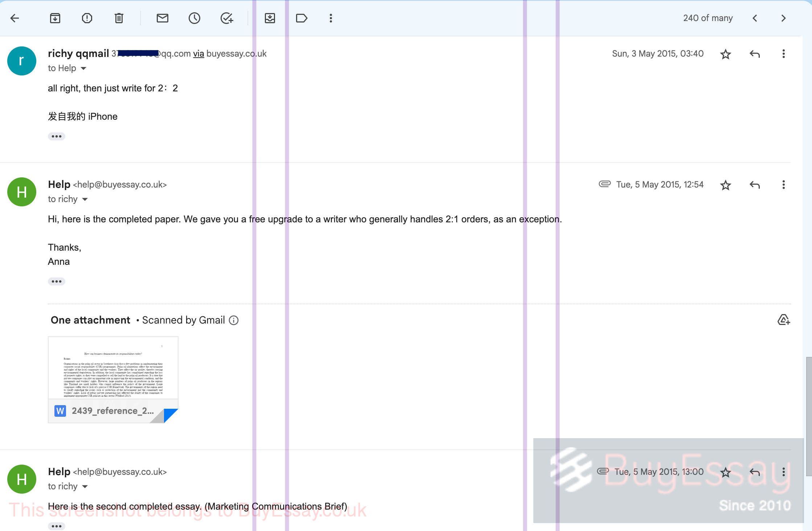Go to newer conversation arrow
The image size is (812, 531).
tap(755, 18)
